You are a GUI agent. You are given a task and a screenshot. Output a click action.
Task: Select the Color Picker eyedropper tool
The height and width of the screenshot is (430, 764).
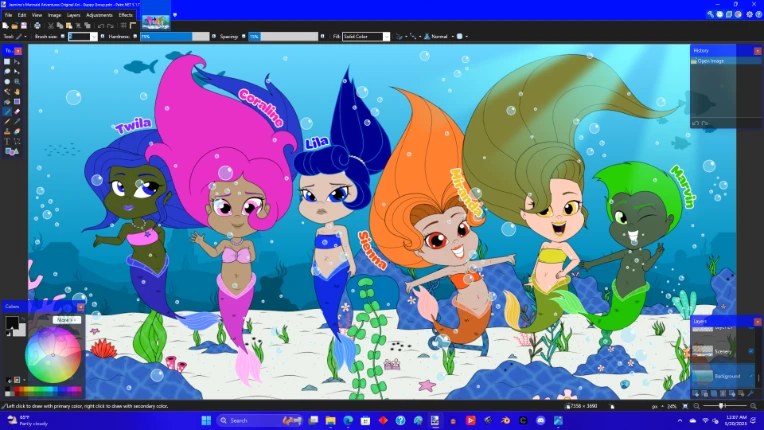17,122
